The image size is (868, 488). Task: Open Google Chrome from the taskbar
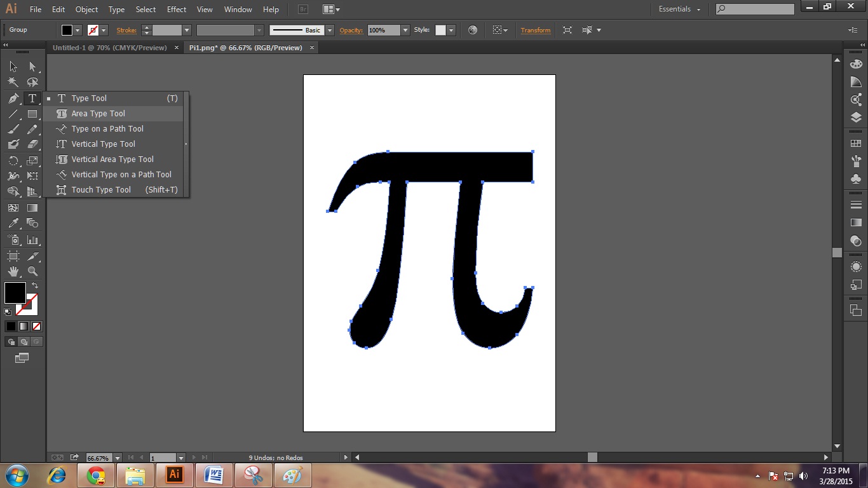[96, 475]
